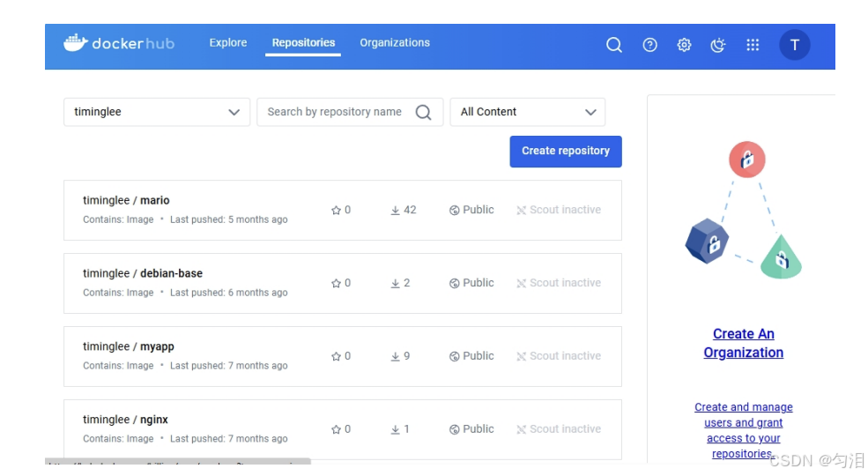Focus the Search by repository name field

point(350,112)
